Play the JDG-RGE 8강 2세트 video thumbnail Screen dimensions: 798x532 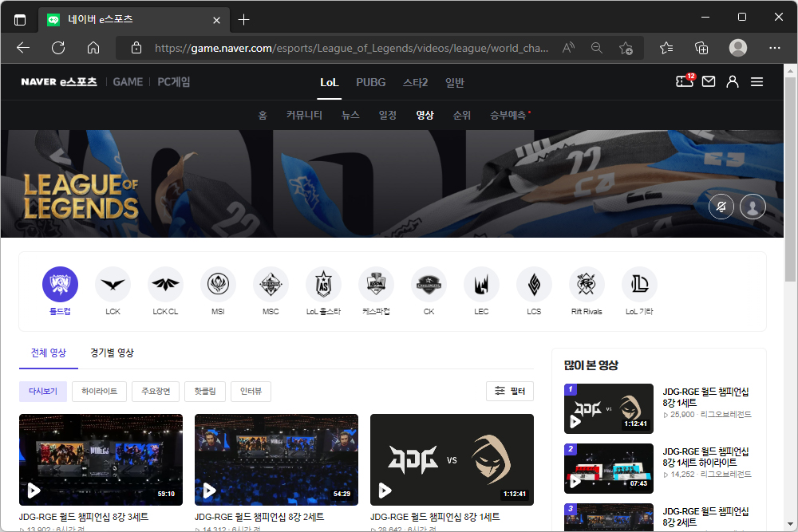pos(276,459)
